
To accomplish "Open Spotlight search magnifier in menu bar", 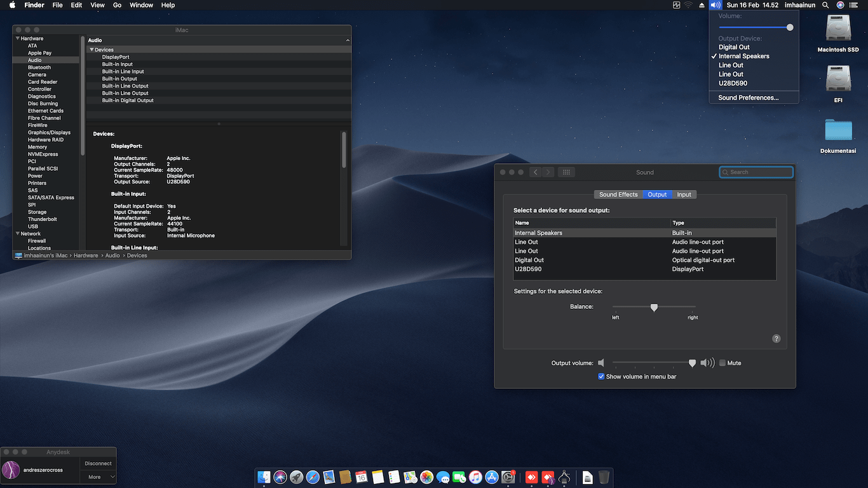I will point(825,5).
